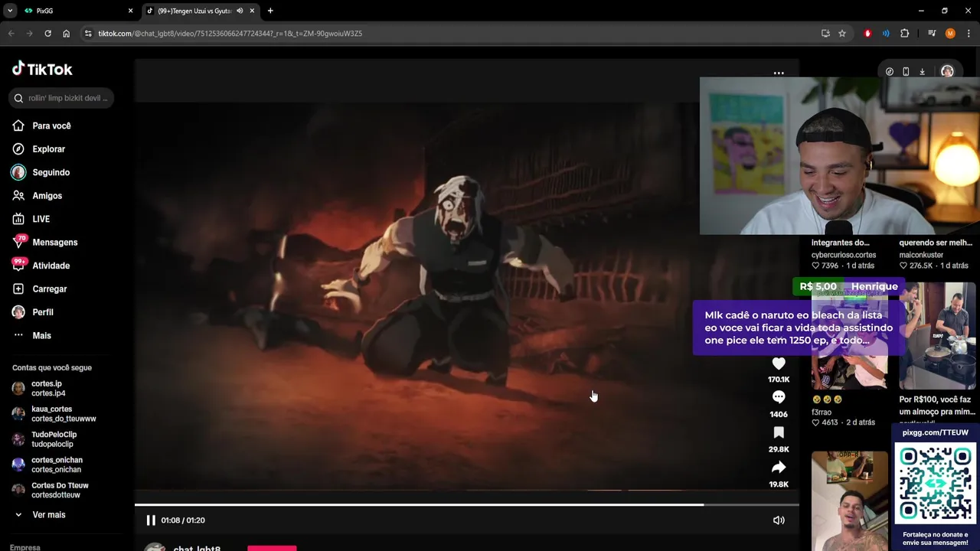Bookmark this page with star icon
Image resolution: width=980 pixels, height=551 pixels.
[x=842, y=34]
